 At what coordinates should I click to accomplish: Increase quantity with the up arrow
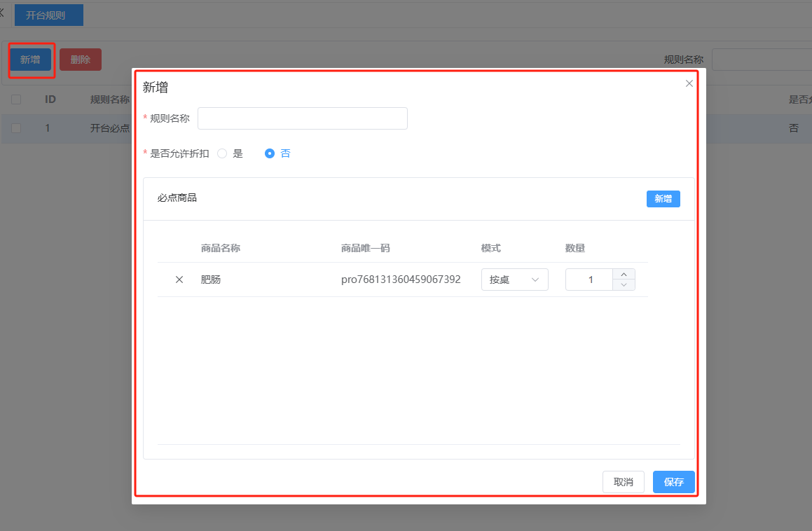624,275
